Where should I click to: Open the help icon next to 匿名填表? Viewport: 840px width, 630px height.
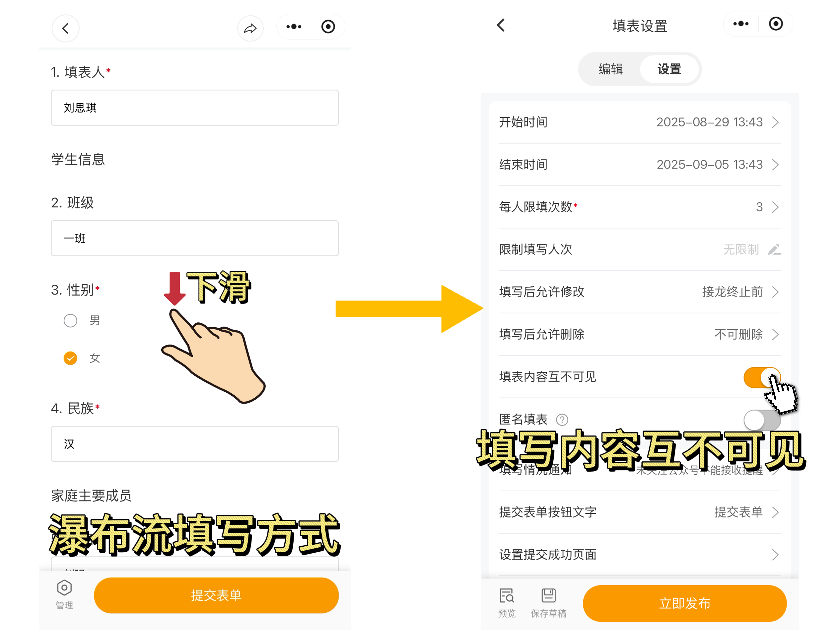[x=563, y=420]
